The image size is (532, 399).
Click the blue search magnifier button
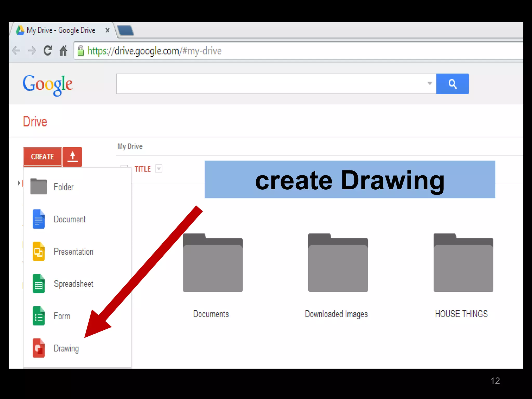tap(453, 84)
